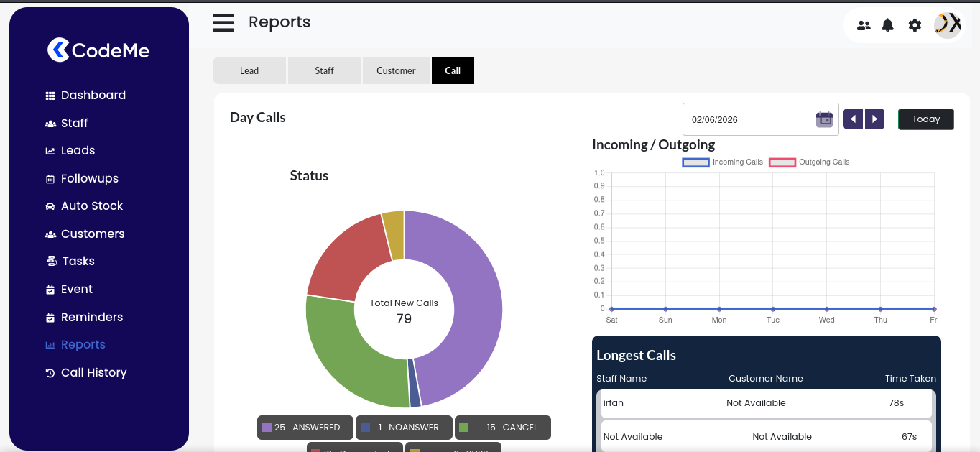This screenshot has height=452, width=980.
Task: Toggle Incoming Calls legend in line chart
Action: [723, 162]
